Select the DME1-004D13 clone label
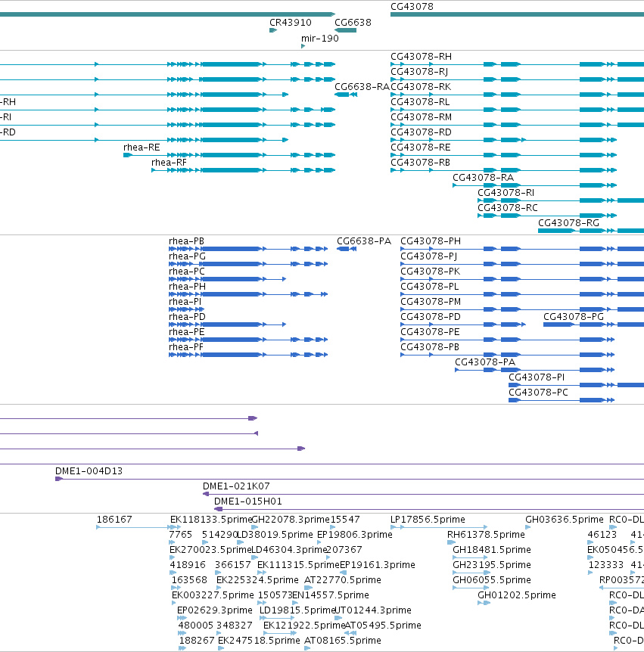Image resolution: width=644 pixels, height=652 pixels. pyautogui.click(x=89, y=471)
